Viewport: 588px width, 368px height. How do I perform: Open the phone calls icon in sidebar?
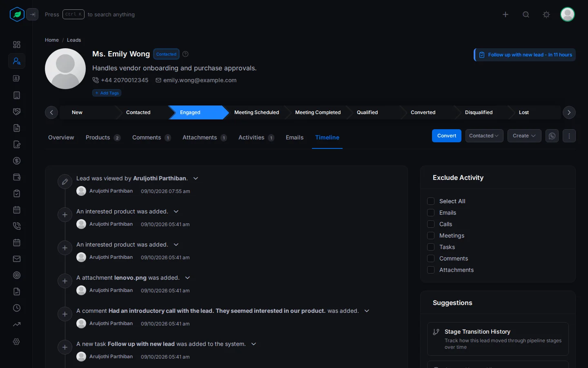(x=17, y=226)
